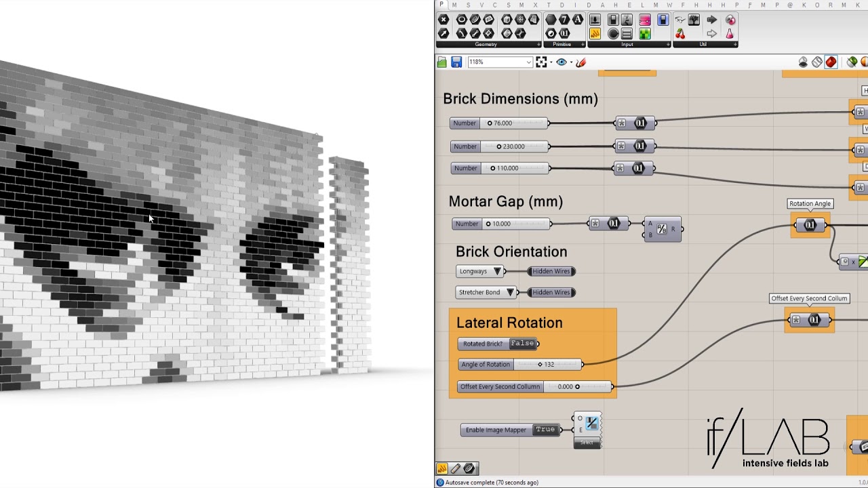The width and height of the screenshot is (868, 488).
Task: Expand the Input panel plus button
Action: click(x=669, y=44)
